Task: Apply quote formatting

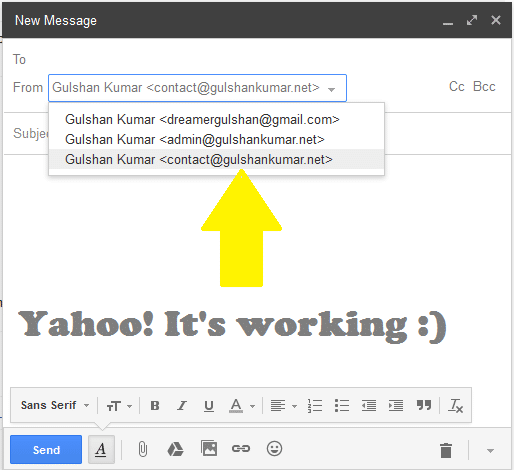Action: 424,405
